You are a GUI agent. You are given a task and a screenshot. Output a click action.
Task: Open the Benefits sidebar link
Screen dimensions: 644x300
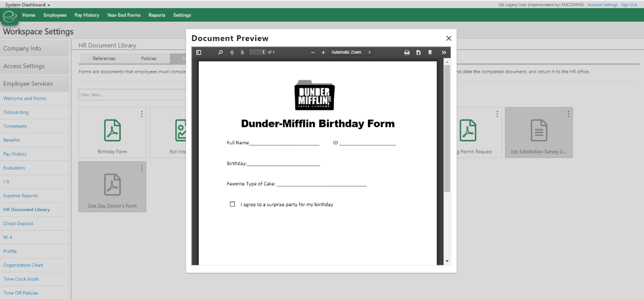click(12, 140)
